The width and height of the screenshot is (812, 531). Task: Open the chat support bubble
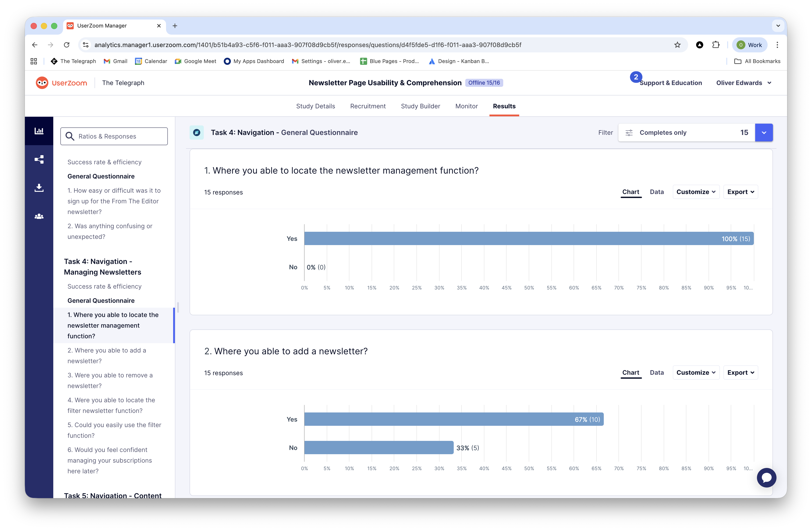[766, 478]
